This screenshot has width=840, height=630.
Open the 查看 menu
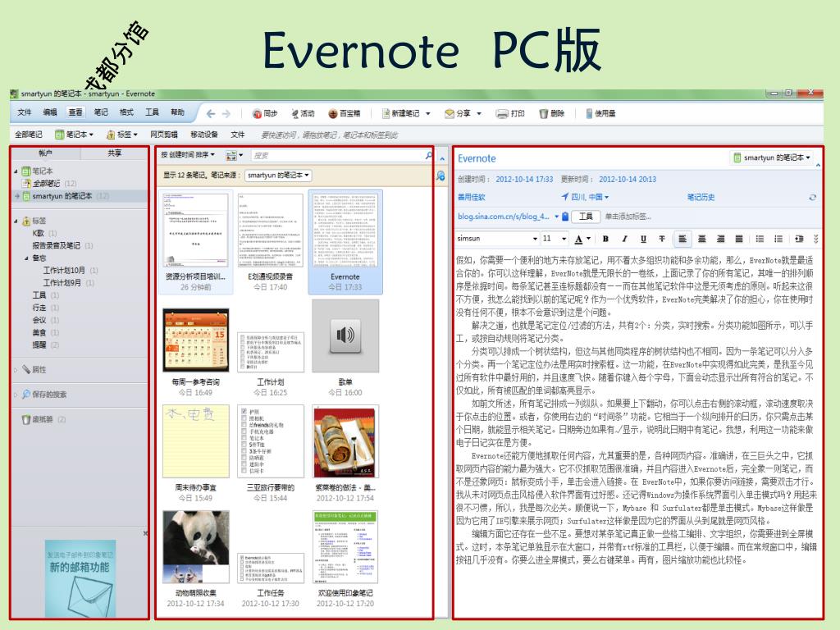click(x=75, y=112)
